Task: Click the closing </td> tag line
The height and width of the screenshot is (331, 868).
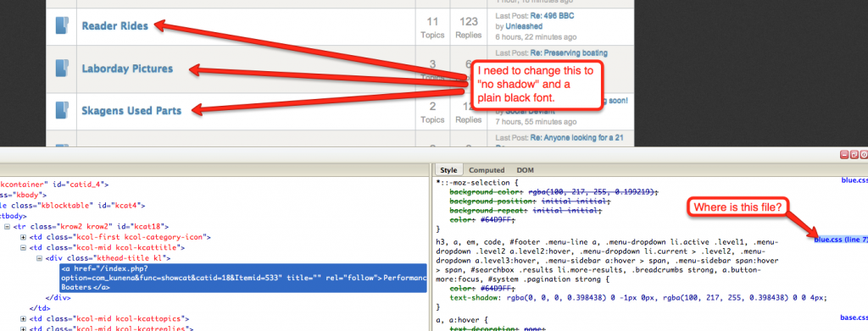Action: coord(41,308)
